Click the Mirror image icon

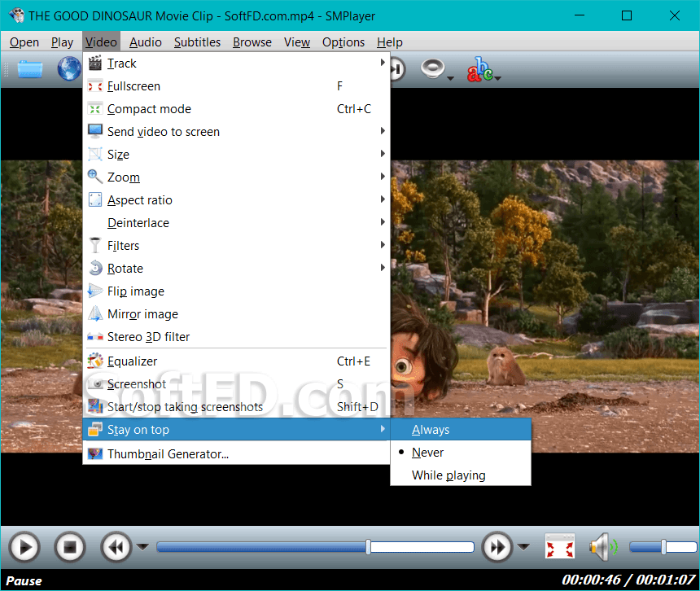click(95, 313)
